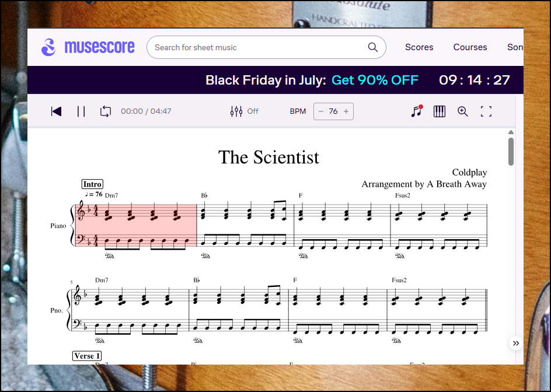Image resolution: width=551 pixels, height=392 pixels.
Task: Click the zoom in magnifier
Action: click(462, 111)
